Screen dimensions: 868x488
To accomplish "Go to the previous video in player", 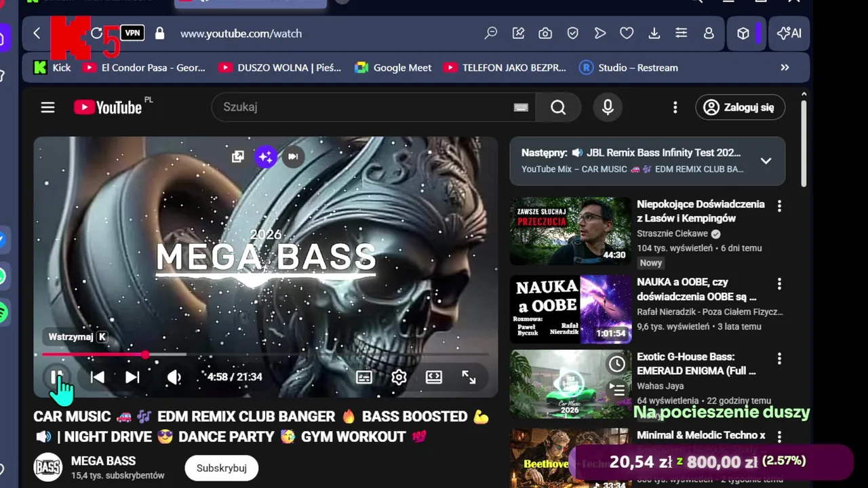I will [98, 378].
